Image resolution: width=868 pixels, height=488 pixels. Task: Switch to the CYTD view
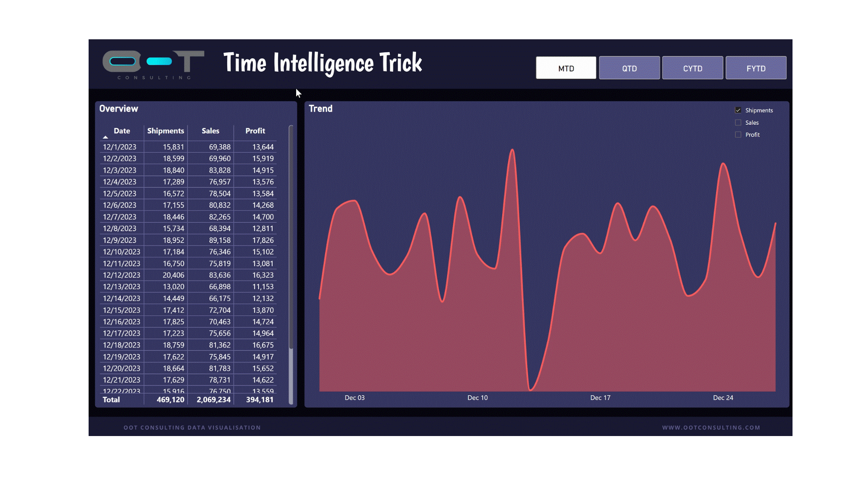pyautogui.click(x=693, y=68)
